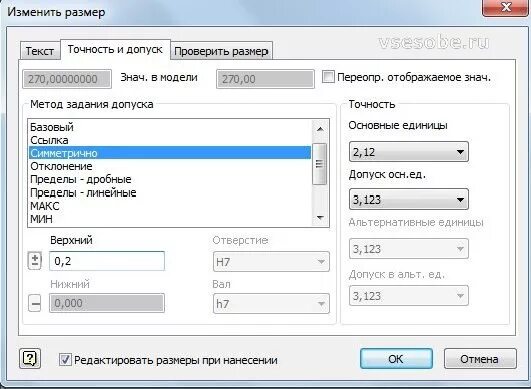Image resolution: width=531 pixels, height=389 pixels.
Task: Open the Основные единицы 2,12 dropdown
Action: (x=409, y=152)
